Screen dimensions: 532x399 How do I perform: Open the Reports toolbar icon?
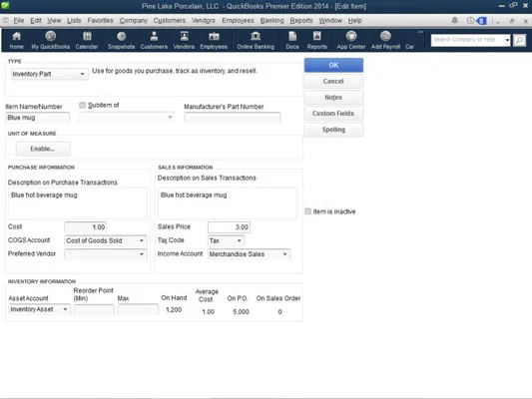[x=316, y=40]
